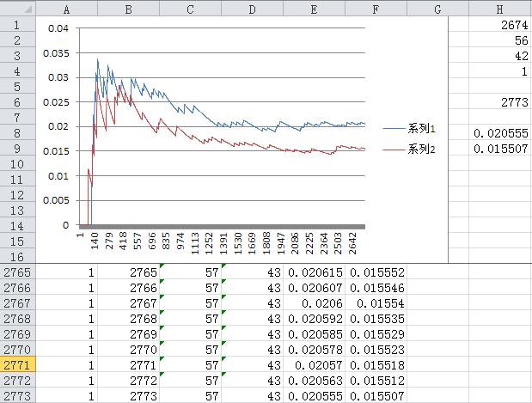Click column D header
This screenshot has width=532, height=403.
point(252,9)
